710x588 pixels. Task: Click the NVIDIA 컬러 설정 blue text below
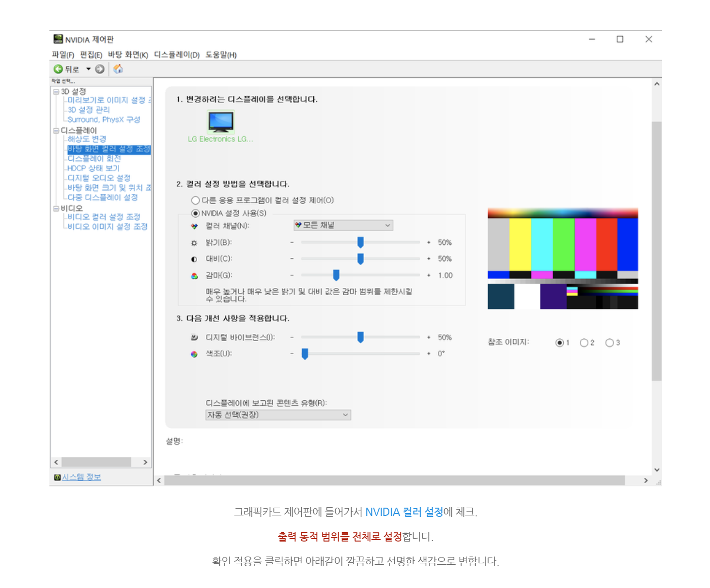404,512
